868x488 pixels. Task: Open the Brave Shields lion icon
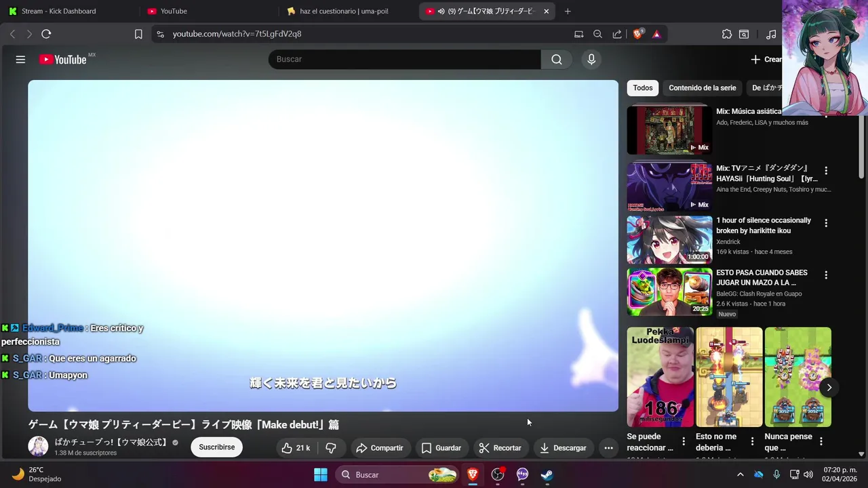point(637,34)
